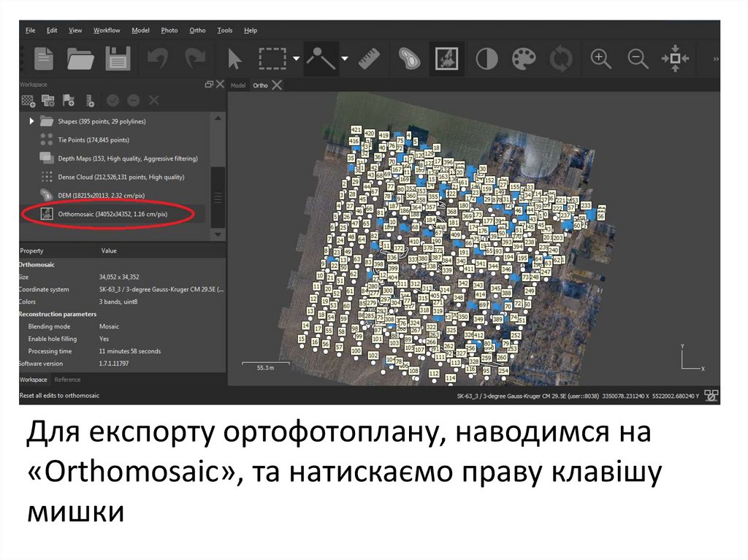Toggle the half-circle brightness/contrast icon

[486, 58]
